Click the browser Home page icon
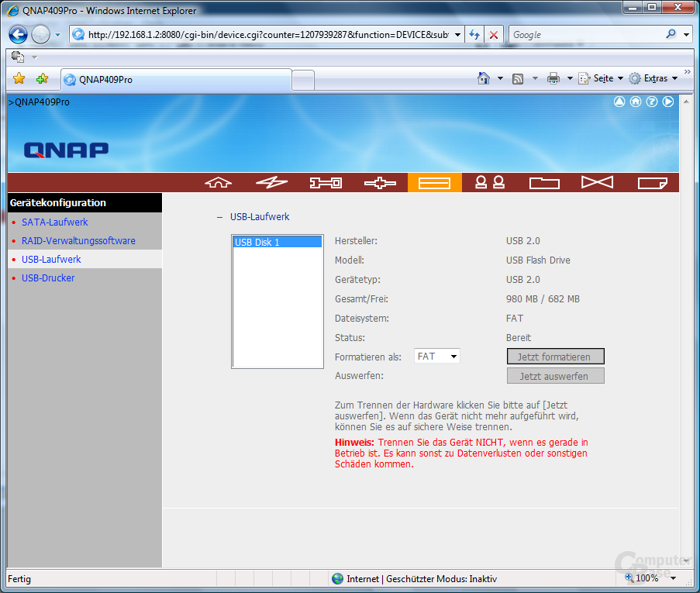Image resolution: width=700 pixels, height=593 pixels. [x=484, y=78]
